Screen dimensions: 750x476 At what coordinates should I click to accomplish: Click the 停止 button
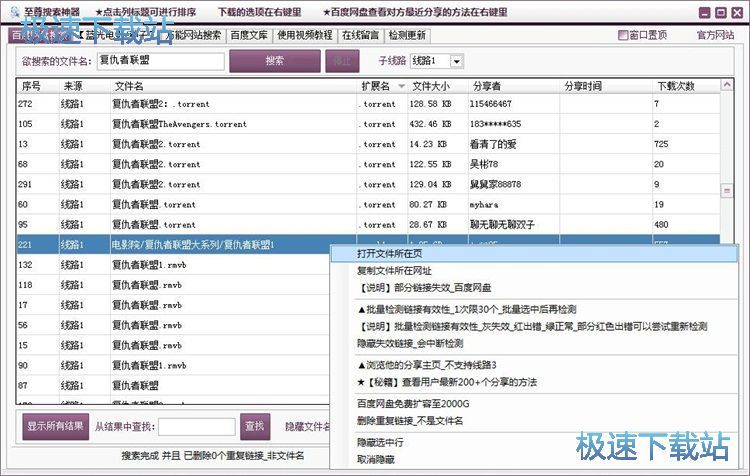[342, 61]
